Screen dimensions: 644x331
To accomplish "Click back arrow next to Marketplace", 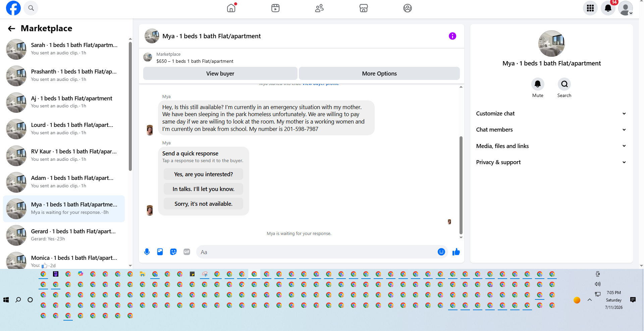I will click(x=11, y=29).
